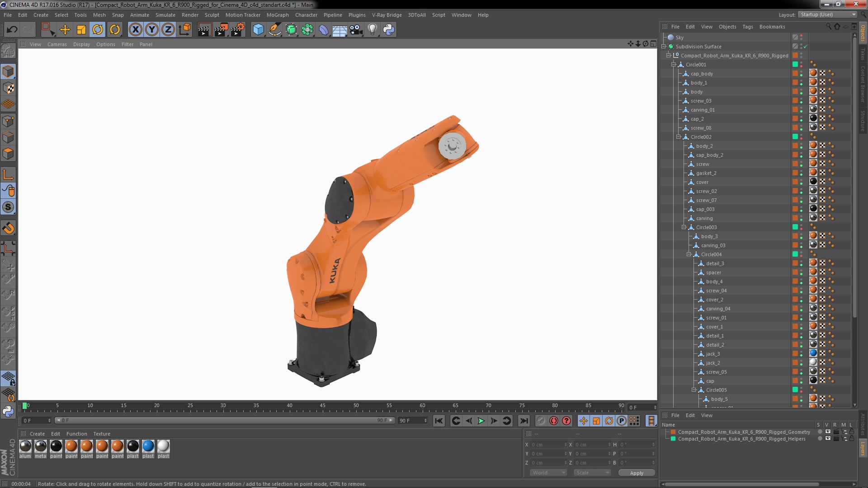Click the Apply button
868x488 pixels.
click(x=637, y=473)
